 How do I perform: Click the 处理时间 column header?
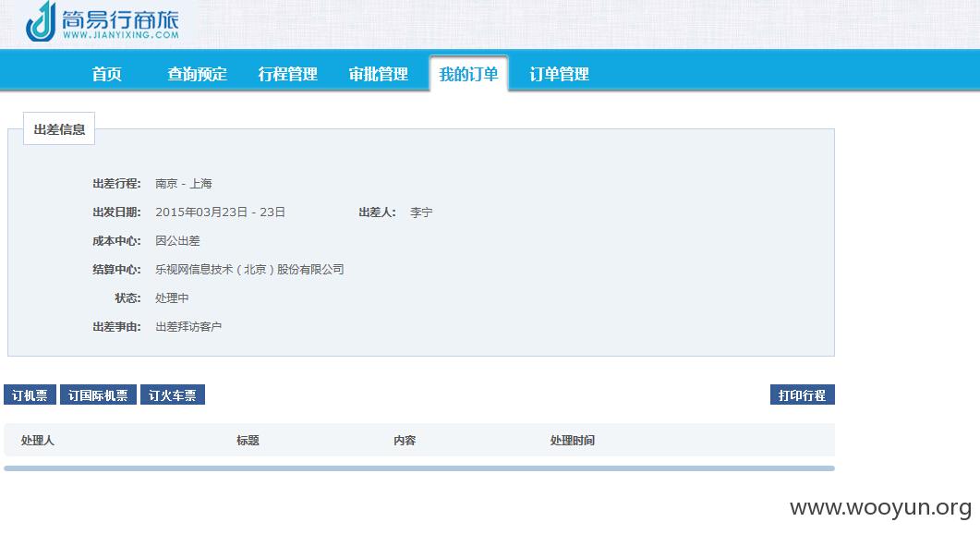coord(573,440)
